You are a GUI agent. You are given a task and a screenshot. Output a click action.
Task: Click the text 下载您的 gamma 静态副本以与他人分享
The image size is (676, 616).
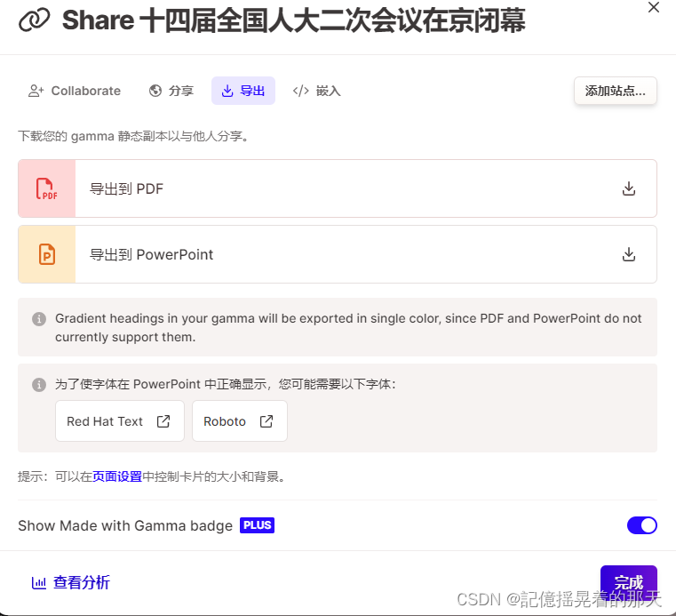pos(133,136)
